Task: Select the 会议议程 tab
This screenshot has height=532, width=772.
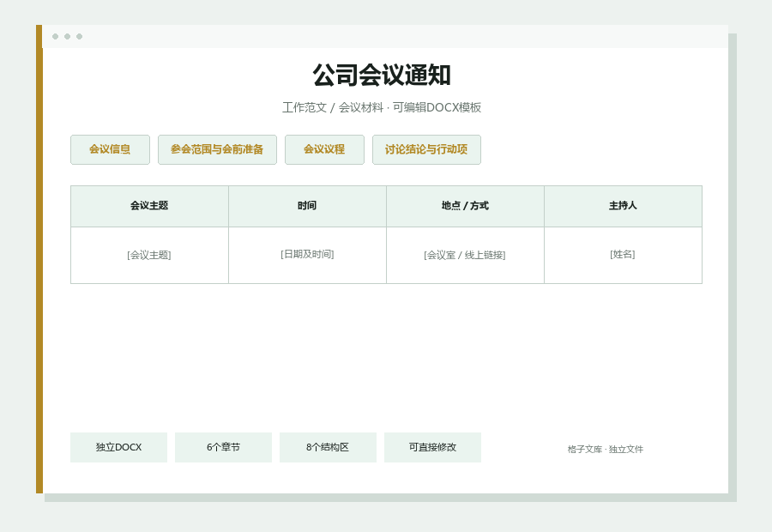Action: [324, 149]
